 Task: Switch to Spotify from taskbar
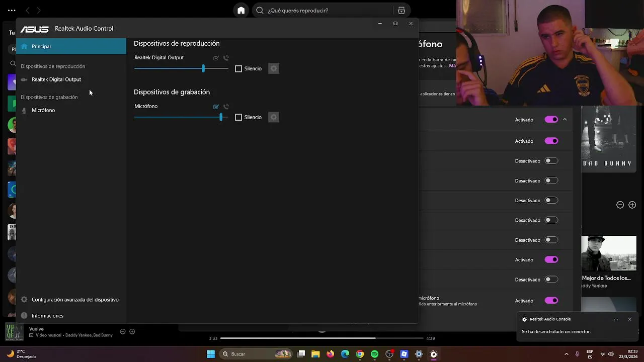click(x=374, y=354)
